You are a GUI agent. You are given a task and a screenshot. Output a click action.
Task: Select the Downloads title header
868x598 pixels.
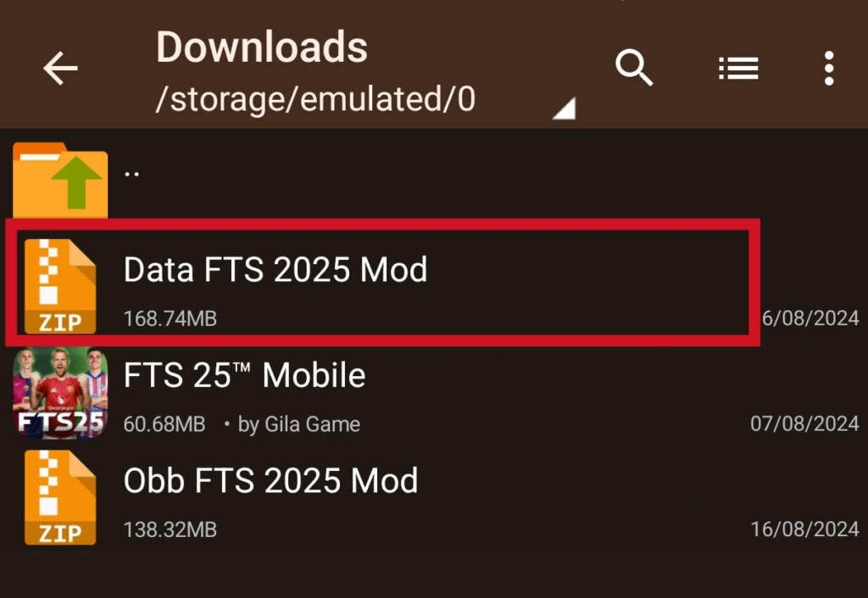[261, 48]
